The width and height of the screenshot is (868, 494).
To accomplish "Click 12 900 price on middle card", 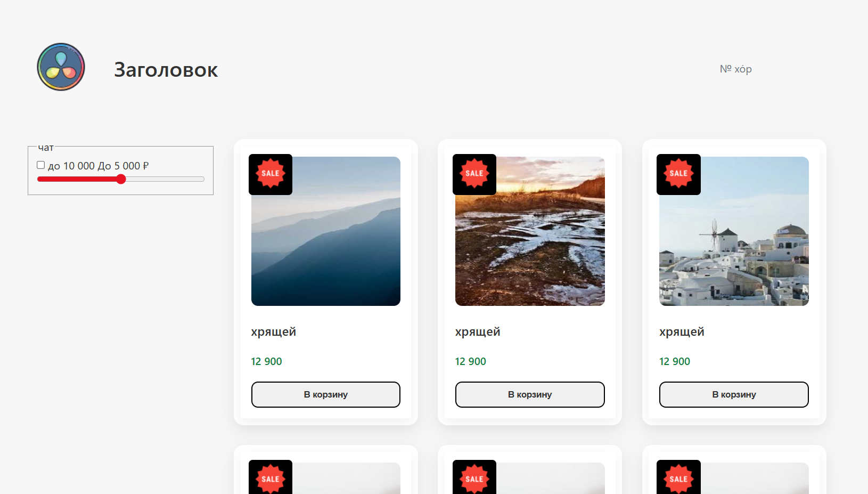I will pos(470,361).
